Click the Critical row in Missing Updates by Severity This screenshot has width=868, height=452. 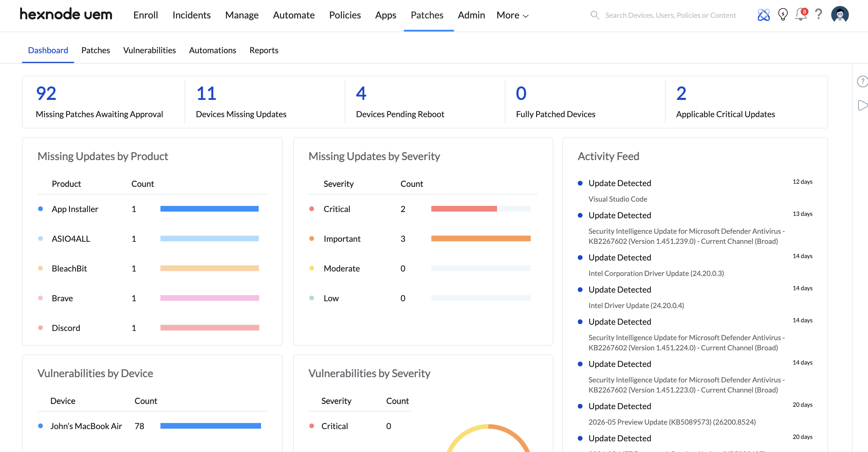click(x=423, y=209)
